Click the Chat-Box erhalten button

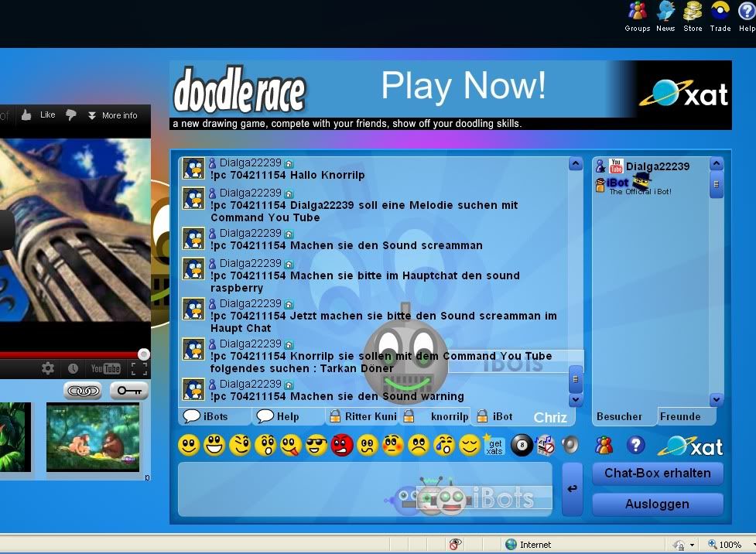pos(658,474)
